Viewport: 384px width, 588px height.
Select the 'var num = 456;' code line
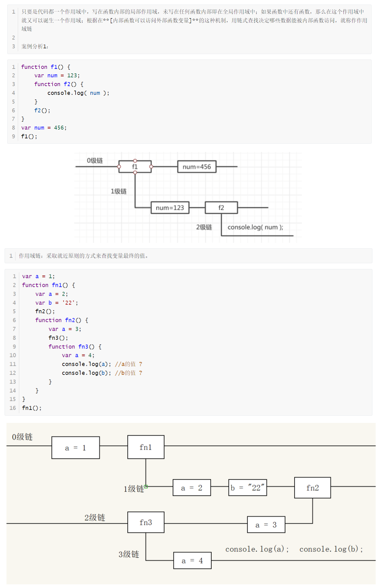pos(44,128)
